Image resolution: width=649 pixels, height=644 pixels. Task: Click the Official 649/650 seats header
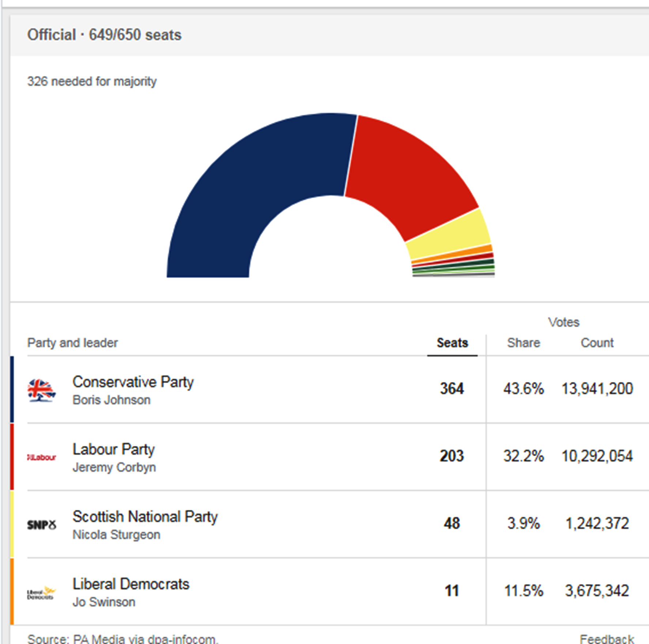(104, 35)
